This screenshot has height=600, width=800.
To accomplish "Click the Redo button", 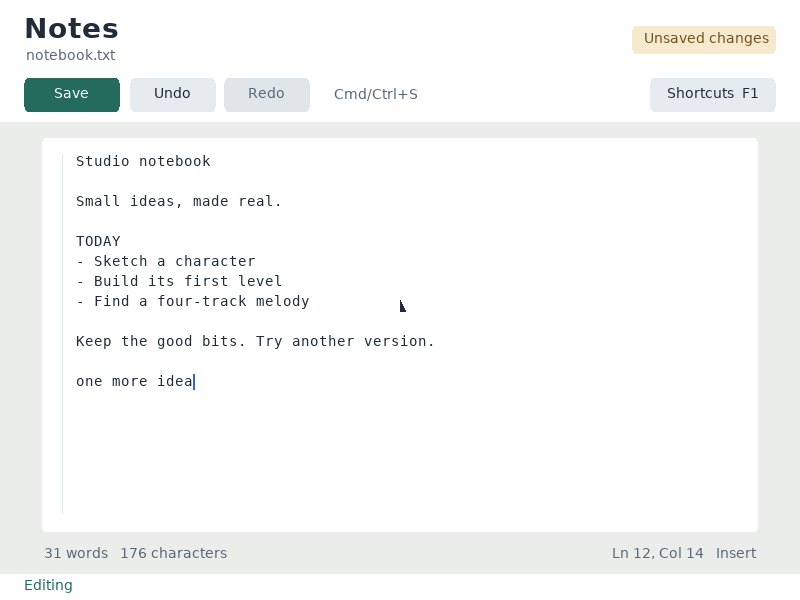I will click(x=266, y=94).
